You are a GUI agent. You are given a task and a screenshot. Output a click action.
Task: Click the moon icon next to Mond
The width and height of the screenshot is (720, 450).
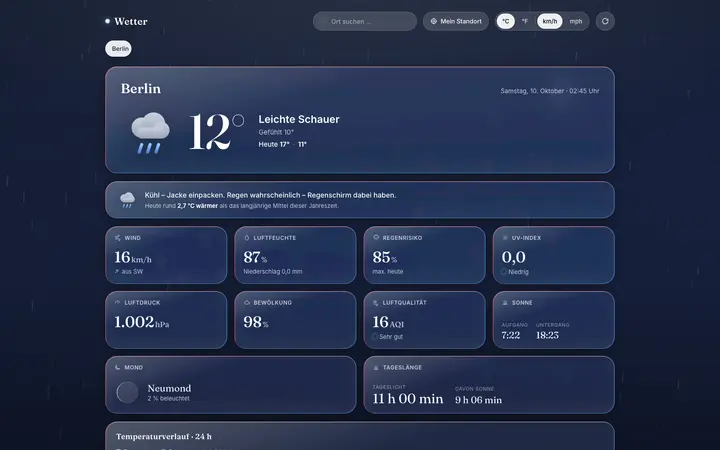(x=118, y=367)
